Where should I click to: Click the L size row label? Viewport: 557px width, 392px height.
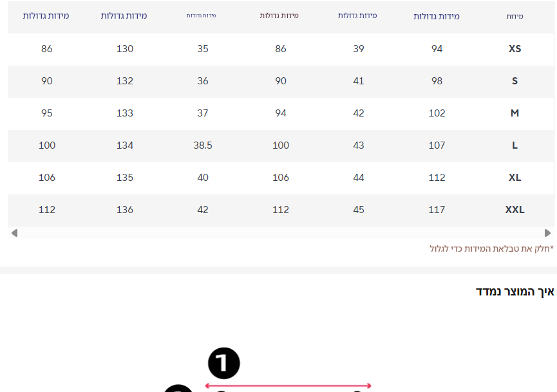515,145
